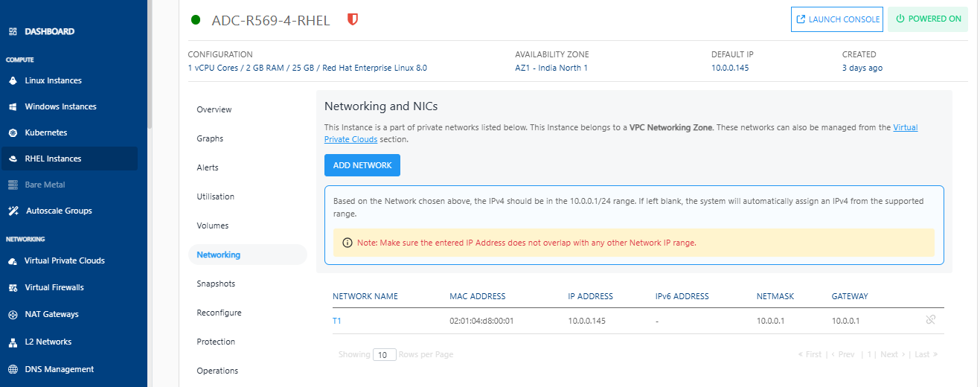Viewport: 980px width, 387px height.
Task: Click the MAC ADDRESS column header
Action: coord(478,296)
